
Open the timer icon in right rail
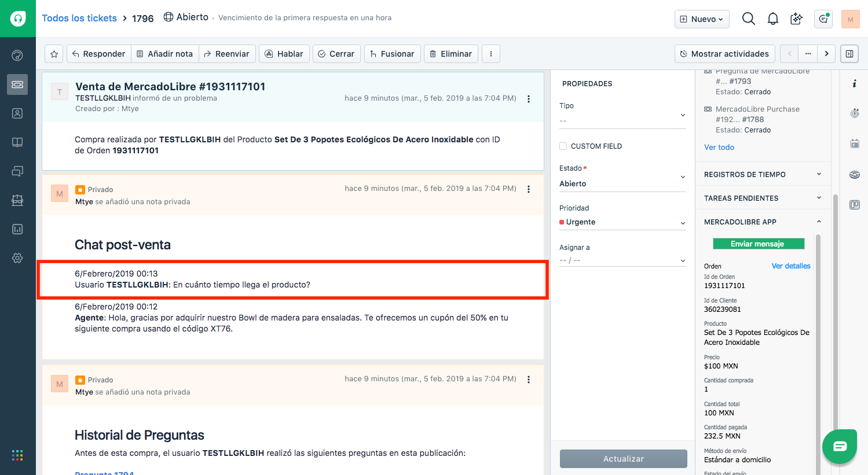pyautogui.click(x=855, y=113)
